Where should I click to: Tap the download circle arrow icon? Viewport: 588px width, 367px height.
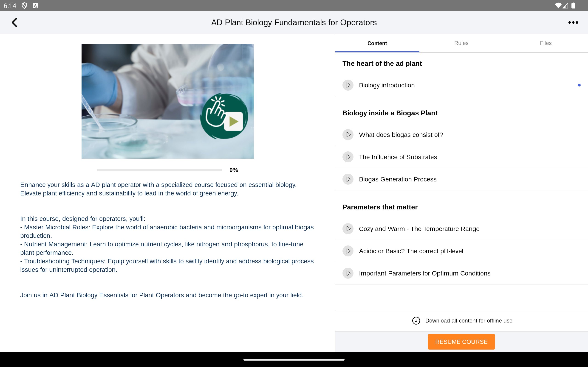tap(416, 321)
